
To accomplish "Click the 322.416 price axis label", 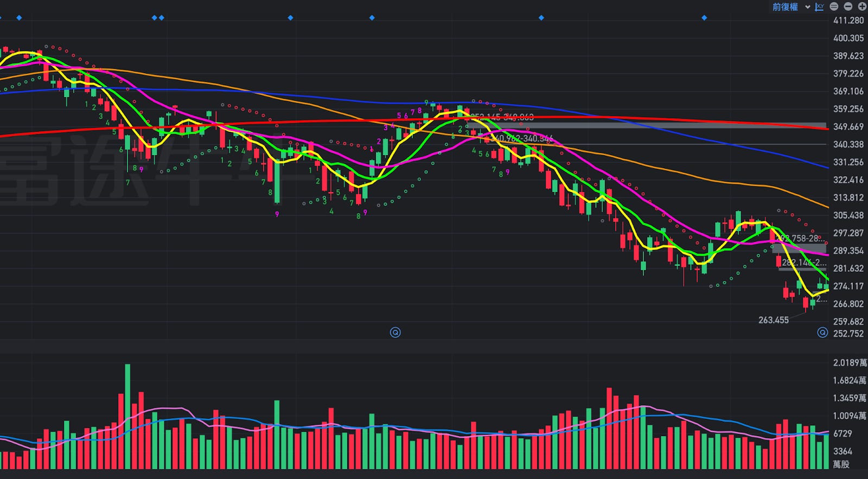I will (x=848, y=180).
